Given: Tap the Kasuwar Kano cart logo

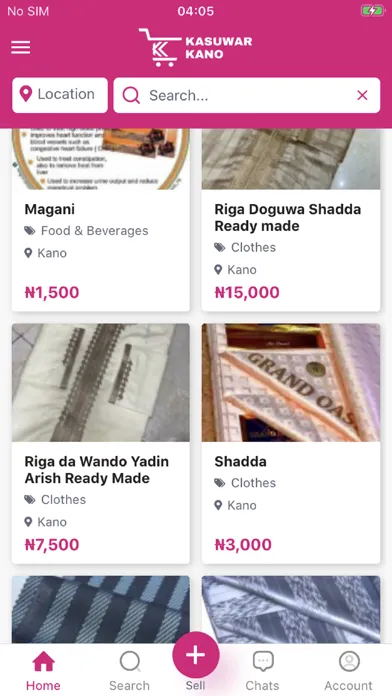Looking at the screenshot, I should (x=195, y=47).
